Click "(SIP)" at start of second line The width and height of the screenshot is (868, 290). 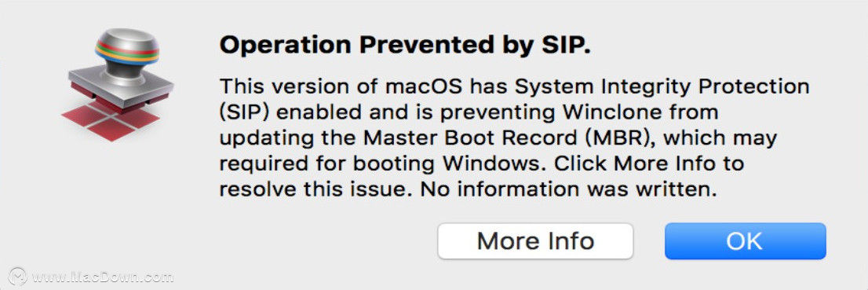point(244,113)
